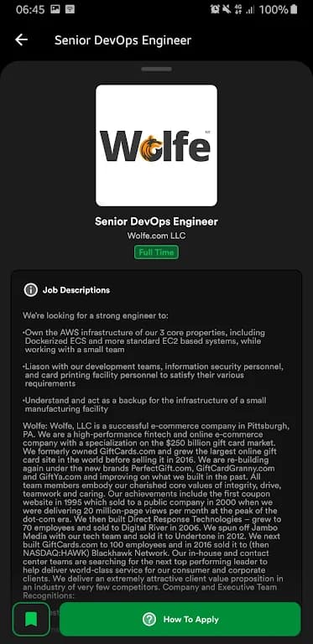Tap the muted sound icon in the status bar
The height and width of the screenshot is (644, 313).
click(x=227, y=9)
